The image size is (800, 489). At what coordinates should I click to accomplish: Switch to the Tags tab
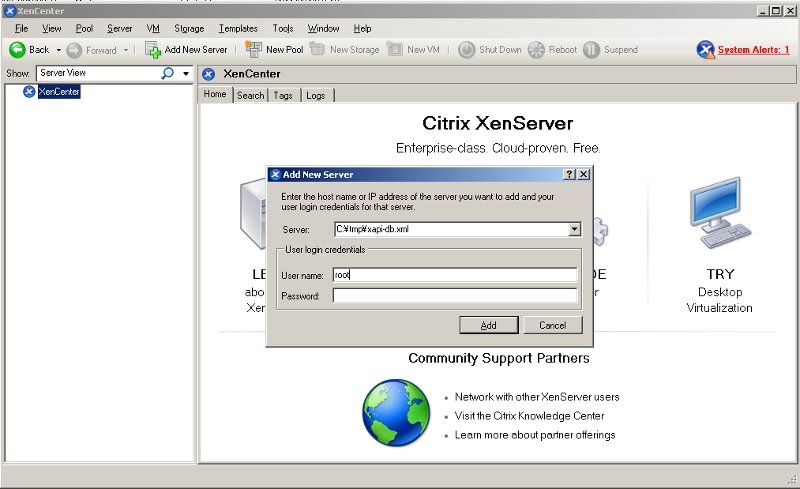tap(283, 95)
